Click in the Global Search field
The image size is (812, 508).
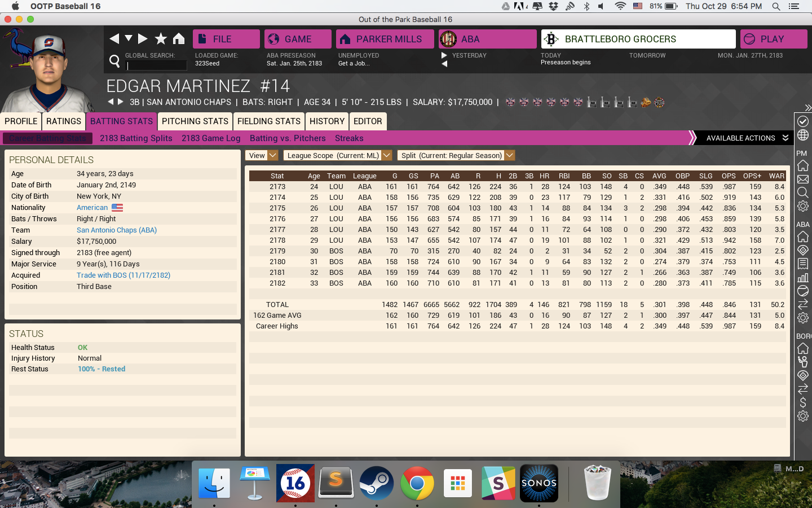[x=157, y=65]
